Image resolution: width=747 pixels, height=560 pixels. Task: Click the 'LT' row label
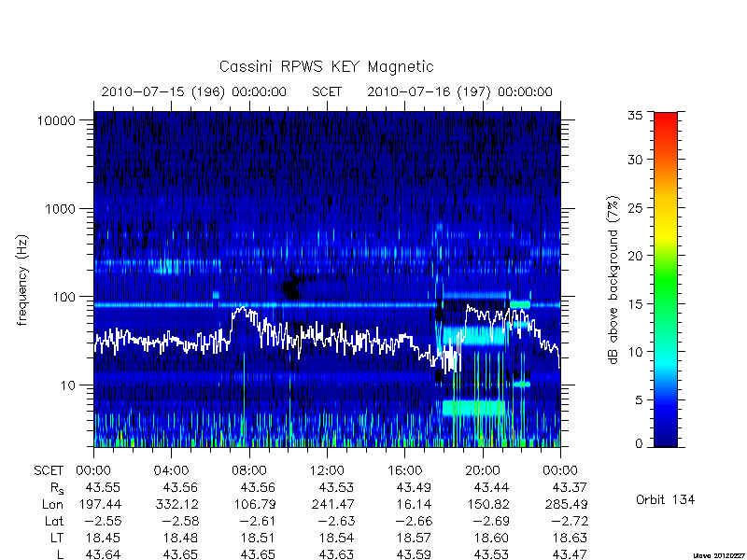57,538
